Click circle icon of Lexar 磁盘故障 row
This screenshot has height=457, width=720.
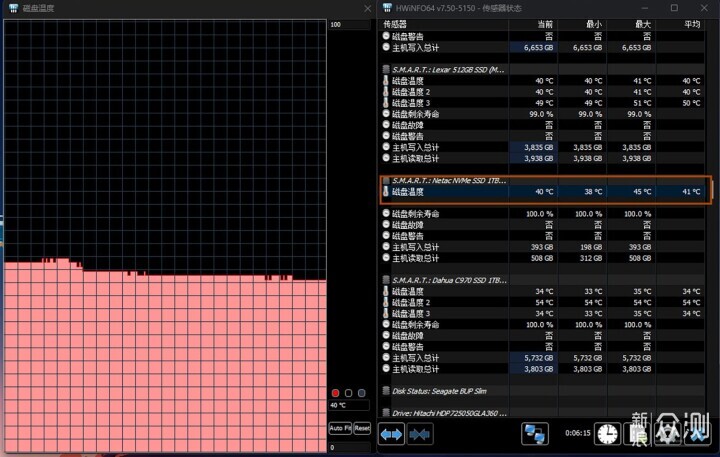[x=386, y=125]
